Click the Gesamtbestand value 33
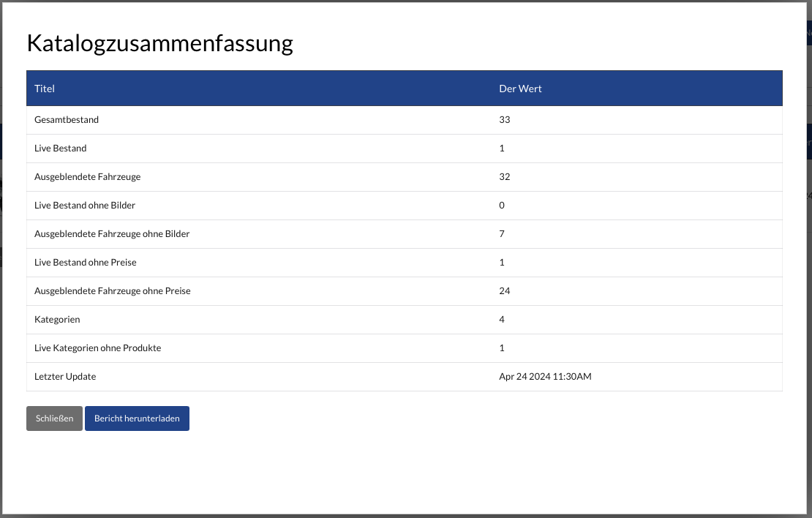Screen dimensions: 812x518 coord(505,119)
